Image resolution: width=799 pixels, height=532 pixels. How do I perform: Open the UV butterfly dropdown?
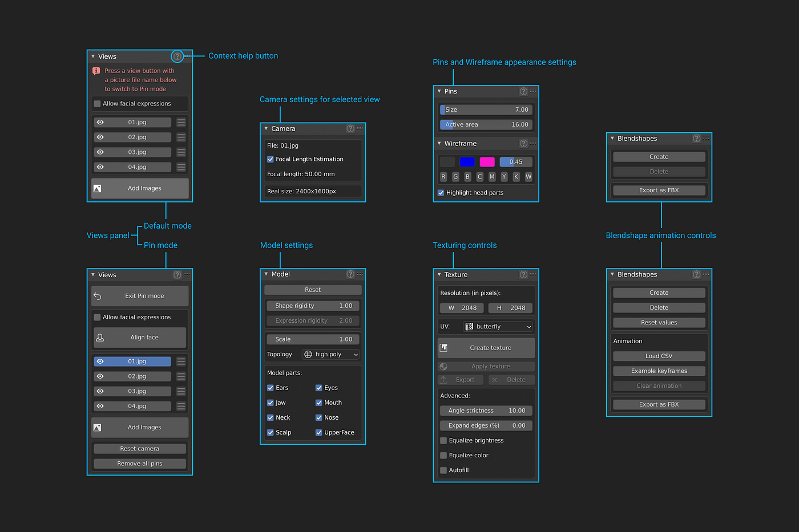point(498,327)
